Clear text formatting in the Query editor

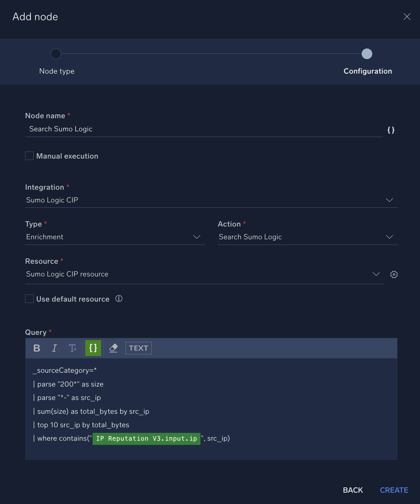coord(73,348)
